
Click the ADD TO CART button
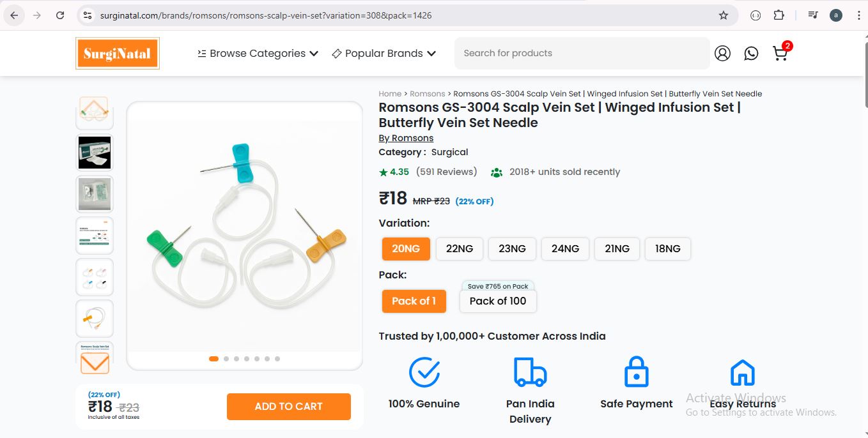(288, 407)
